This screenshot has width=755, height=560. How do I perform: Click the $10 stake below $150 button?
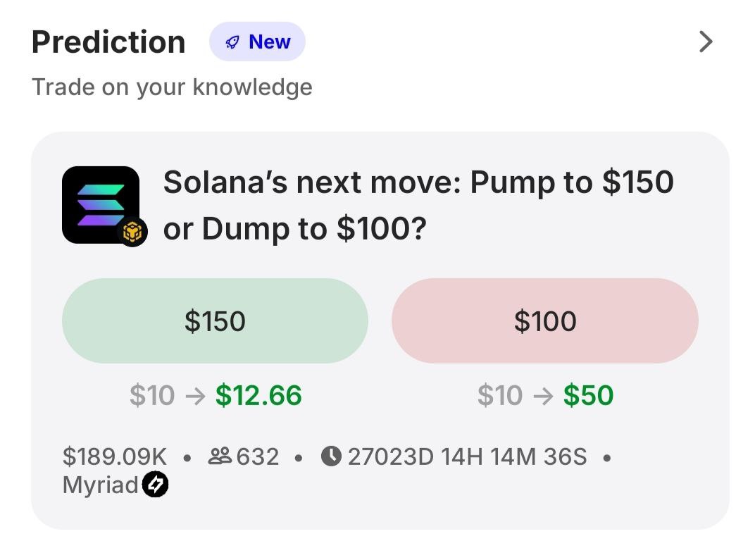pyautogui.click(x=151, y=396)
